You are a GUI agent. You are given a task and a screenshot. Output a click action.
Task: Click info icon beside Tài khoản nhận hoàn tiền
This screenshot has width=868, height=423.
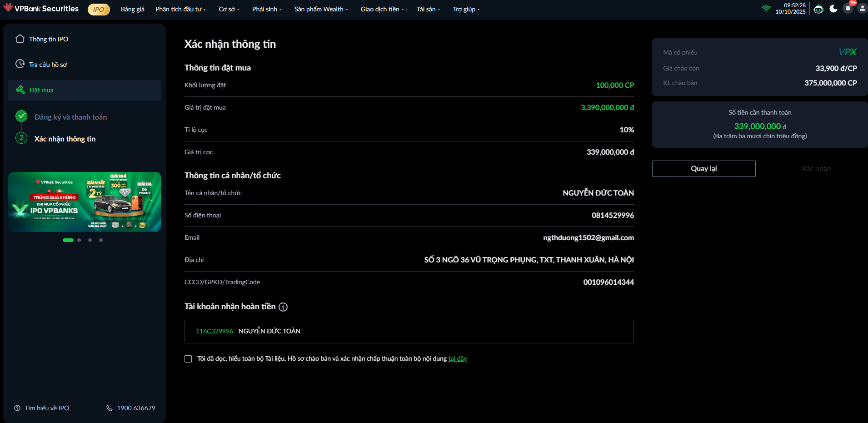[x=283, y=307]
